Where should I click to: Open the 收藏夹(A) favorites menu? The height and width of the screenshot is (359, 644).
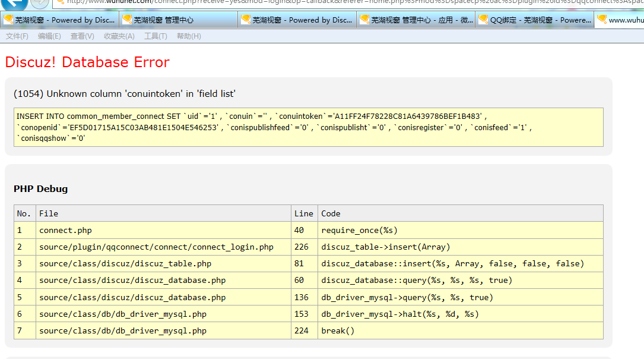(119, 36)
